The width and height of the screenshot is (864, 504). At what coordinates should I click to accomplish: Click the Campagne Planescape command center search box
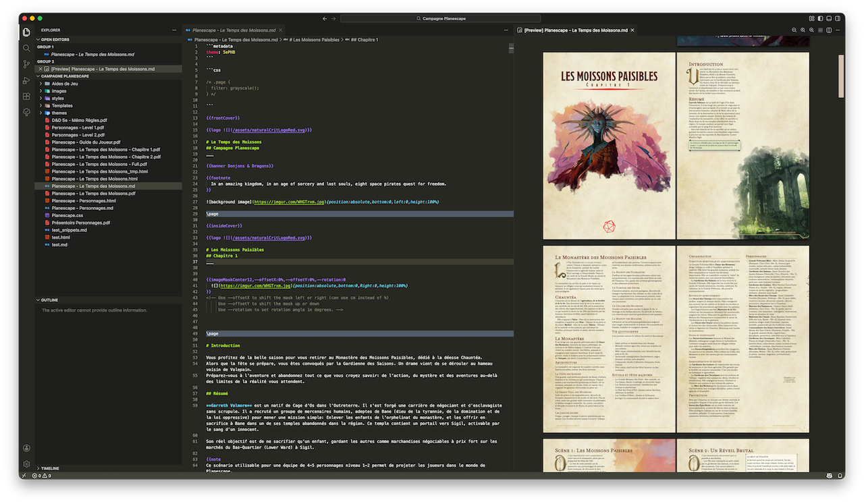[443, 18]
